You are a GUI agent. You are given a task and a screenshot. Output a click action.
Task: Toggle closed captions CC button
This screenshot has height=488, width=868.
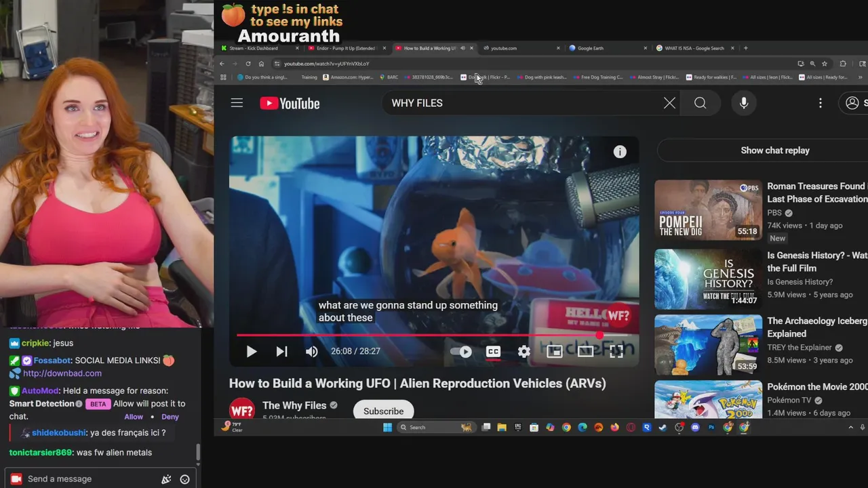tap(493, 351)
